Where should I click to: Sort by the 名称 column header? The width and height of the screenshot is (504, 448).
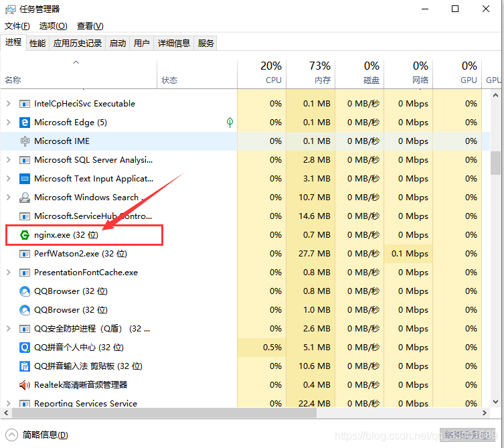79,74
